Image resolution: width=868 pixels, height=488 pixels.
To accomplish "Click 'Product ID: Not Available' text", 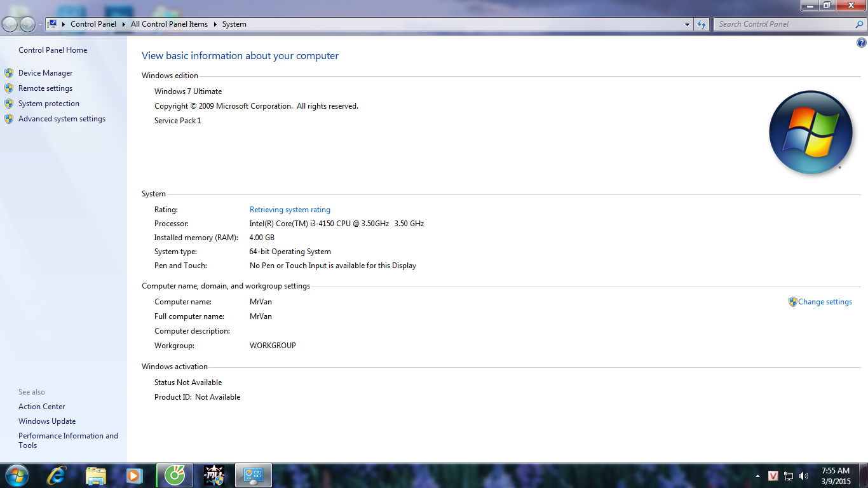I will coord(198,397).
